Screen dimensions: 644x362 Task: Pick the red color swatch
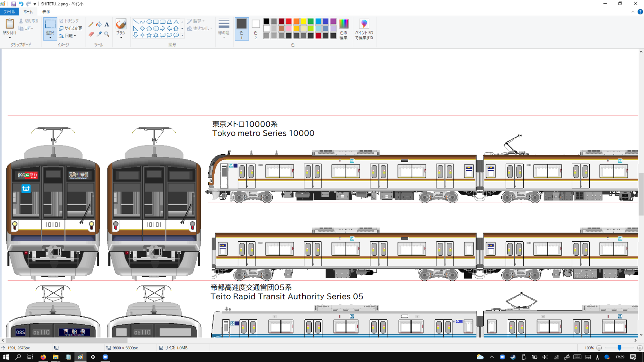289,21
